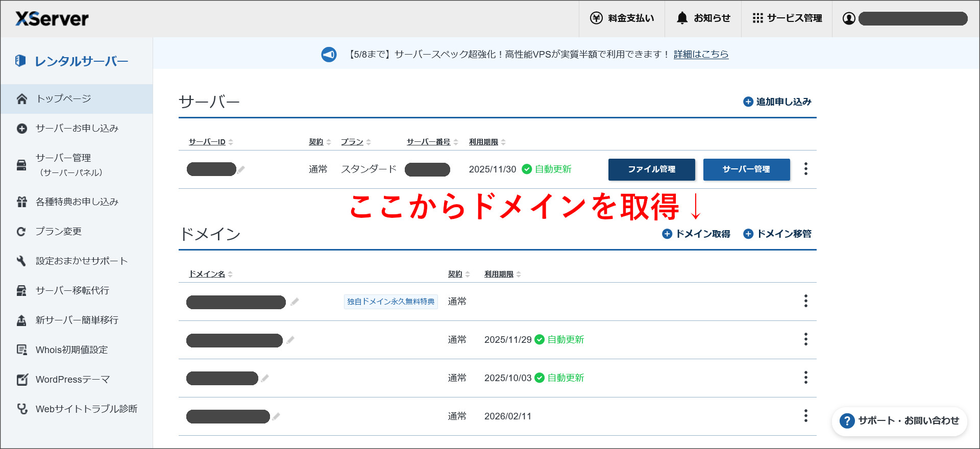Open Whois初期値設定 in sidebar
Screen dimensions: 980x449
77,350
